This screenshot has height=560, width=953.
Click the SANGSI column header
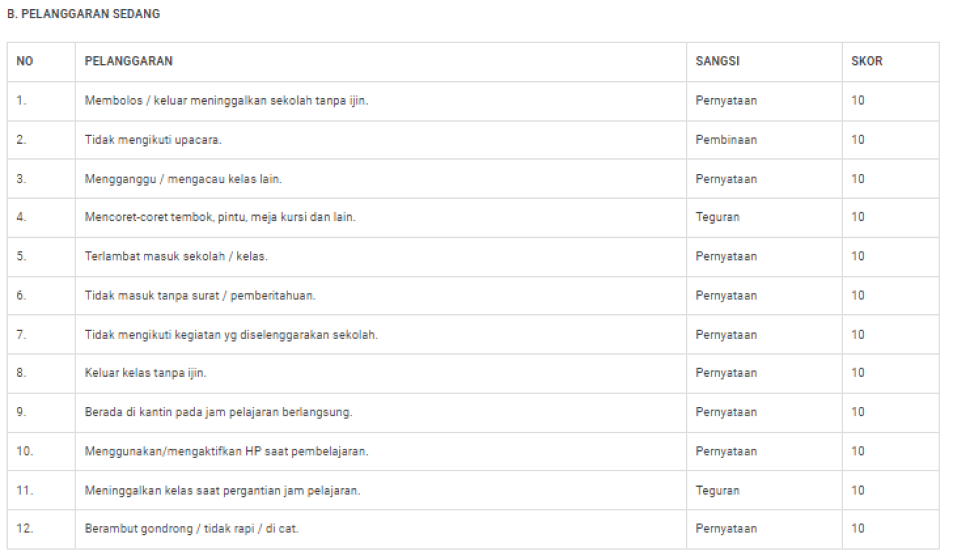[x=717, y=61]
